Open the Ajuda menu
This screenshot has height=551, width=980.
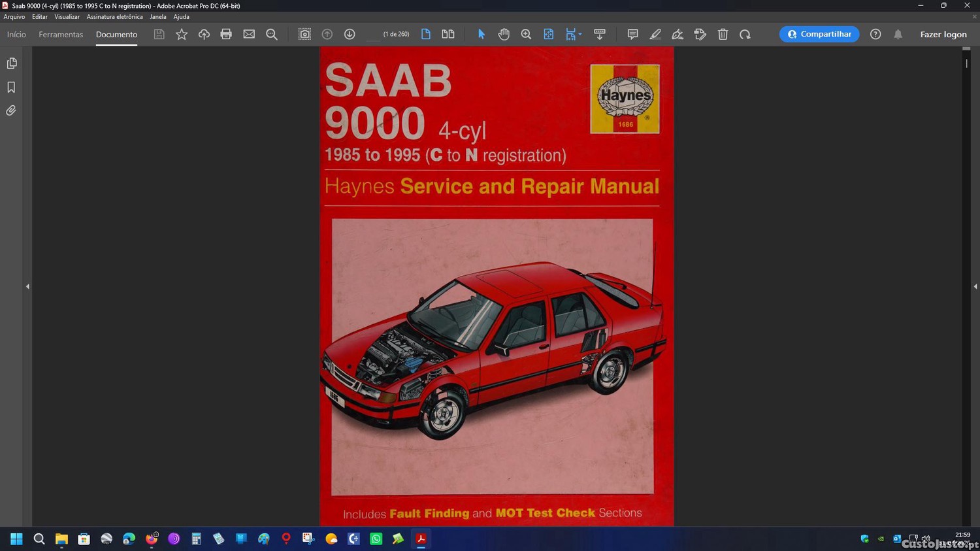pyautogui.click(x=181, y=17)
